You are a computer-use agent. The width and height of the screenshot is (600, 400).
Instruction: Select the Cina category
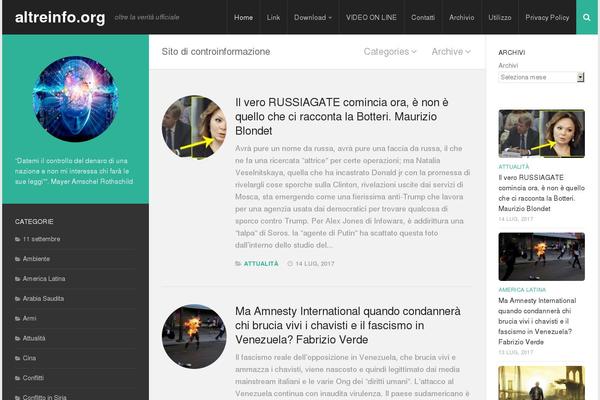coord(29,358)
